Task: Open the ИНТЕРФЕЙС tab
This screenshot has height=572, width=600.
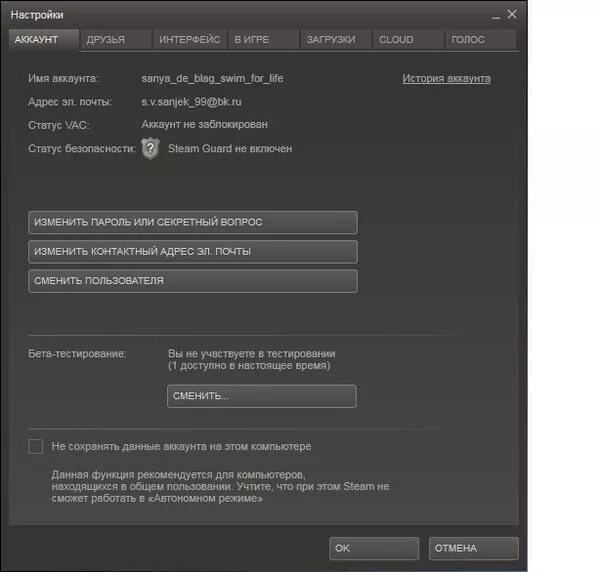Action: [x=190, y=40]
